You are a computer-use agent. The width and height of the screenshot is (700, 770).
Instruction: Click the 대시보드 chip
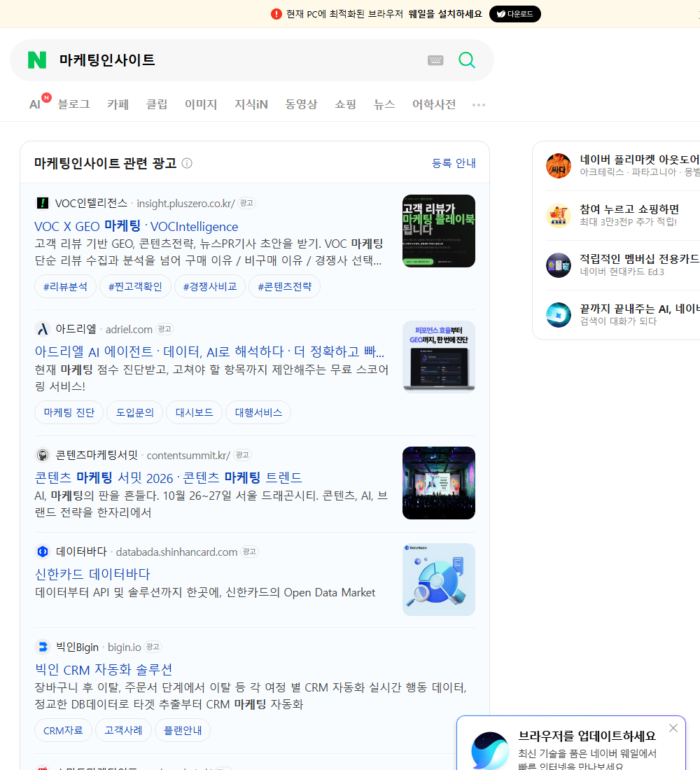[194, 412]
